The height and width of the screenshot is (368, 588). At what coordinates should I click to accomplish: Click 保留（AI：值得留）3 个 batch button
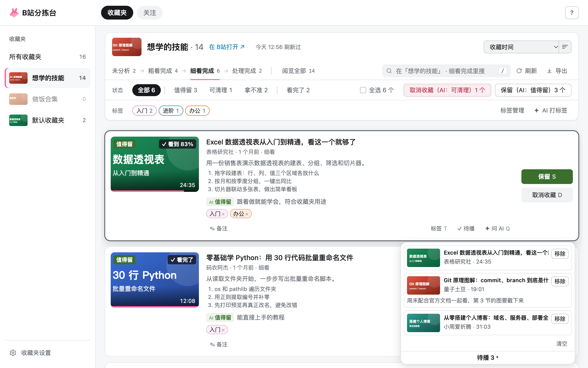click(x=533, y=90)
